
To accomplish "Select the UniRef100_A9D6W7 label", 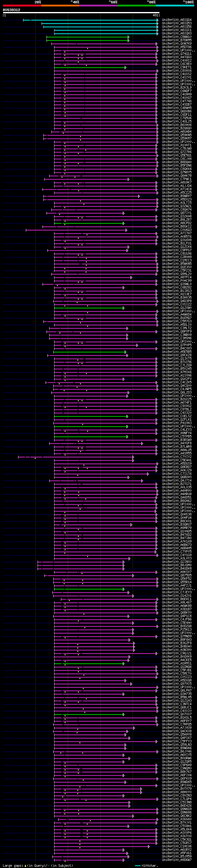I will tap(176, 860).
